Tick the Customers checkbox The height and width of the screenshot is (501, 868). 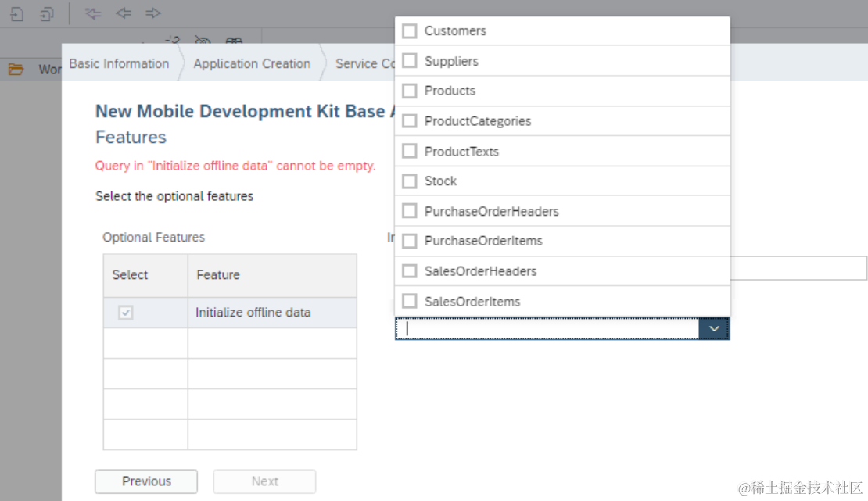click(409, 31)
